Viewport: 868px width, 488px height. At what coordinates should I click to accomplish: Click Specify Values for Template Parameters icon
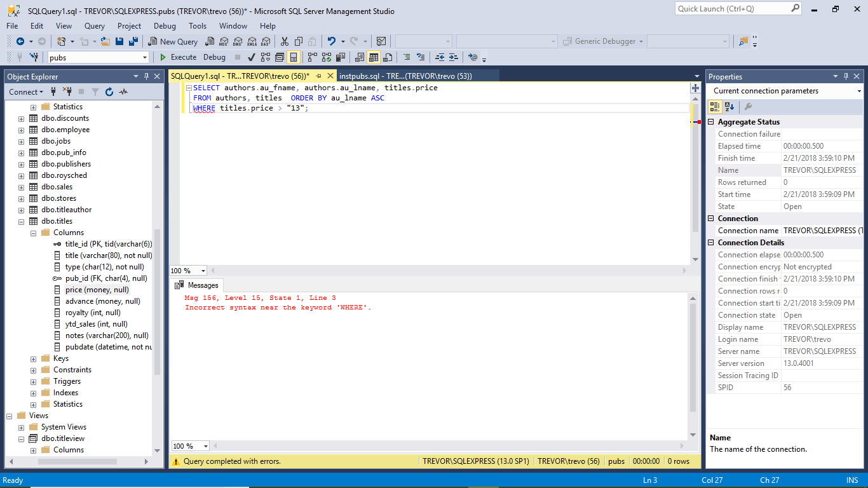point(472,57)
